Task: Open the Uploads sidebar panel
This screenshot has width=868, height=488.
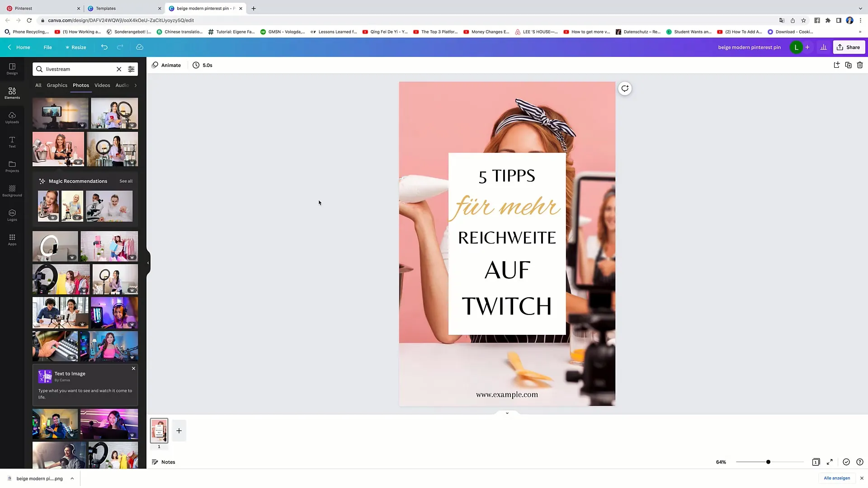Action: point(12,117)
